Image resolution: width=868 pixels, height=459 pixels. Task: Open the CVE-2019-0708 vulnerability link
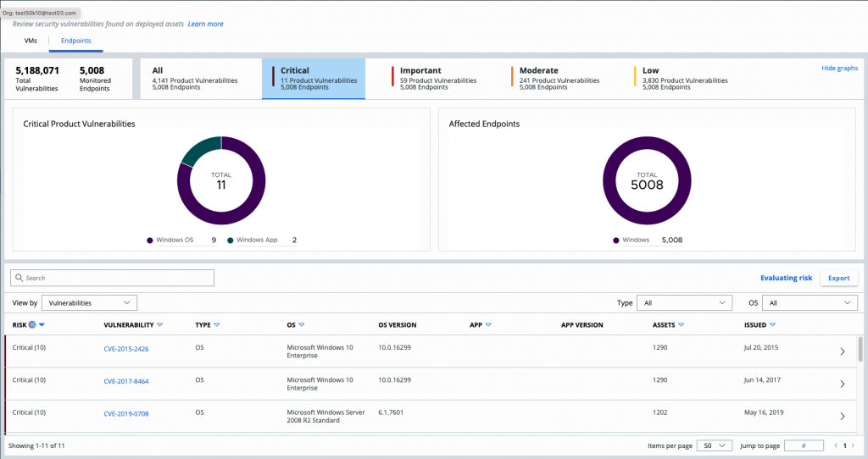click(x=125, y=414)
